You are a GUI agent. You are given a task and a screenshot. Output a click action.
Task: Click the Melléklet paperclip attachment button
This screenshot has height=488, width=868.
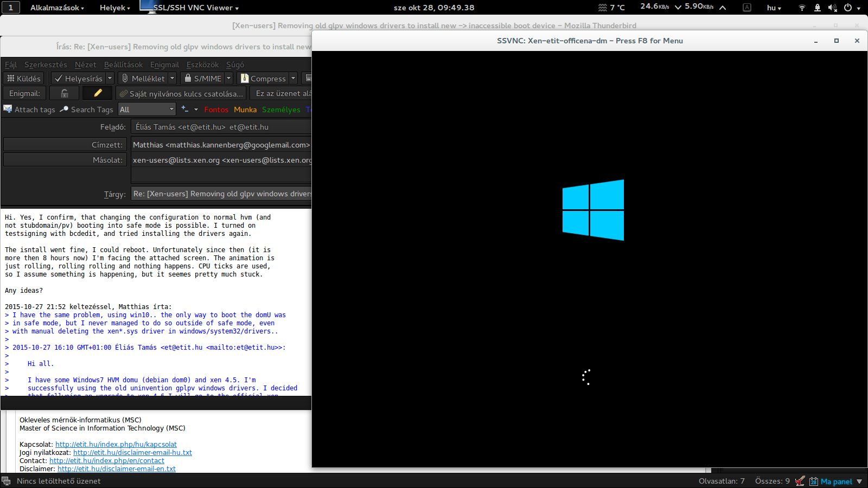(143, 79)
